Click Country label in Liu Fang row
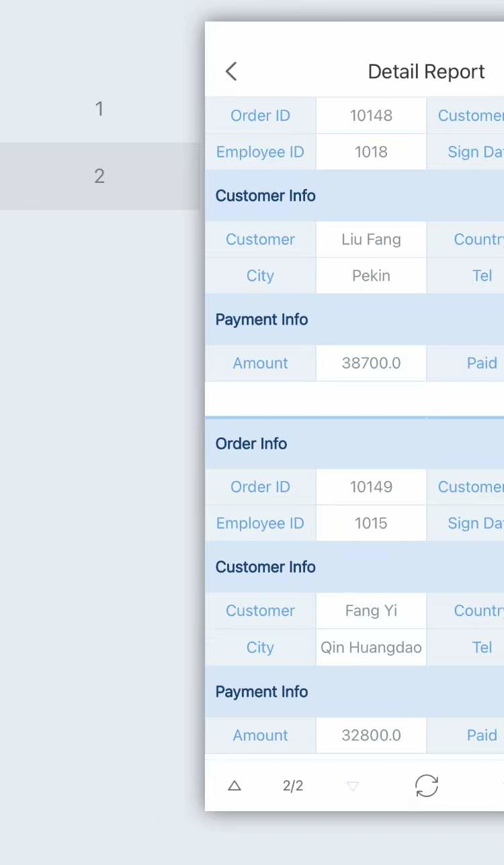The image size is (504, 865). (478, 239)
